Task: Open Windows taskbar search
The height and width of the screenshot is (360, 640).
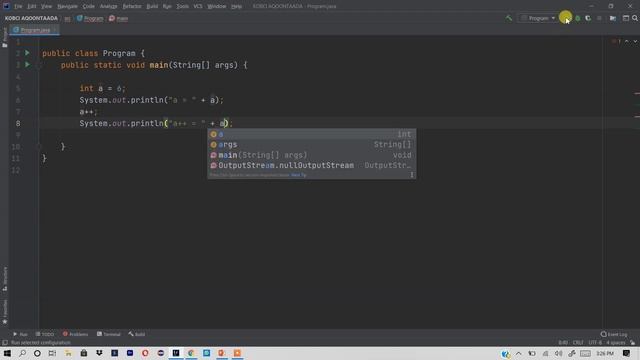Action: pos(22,353)
